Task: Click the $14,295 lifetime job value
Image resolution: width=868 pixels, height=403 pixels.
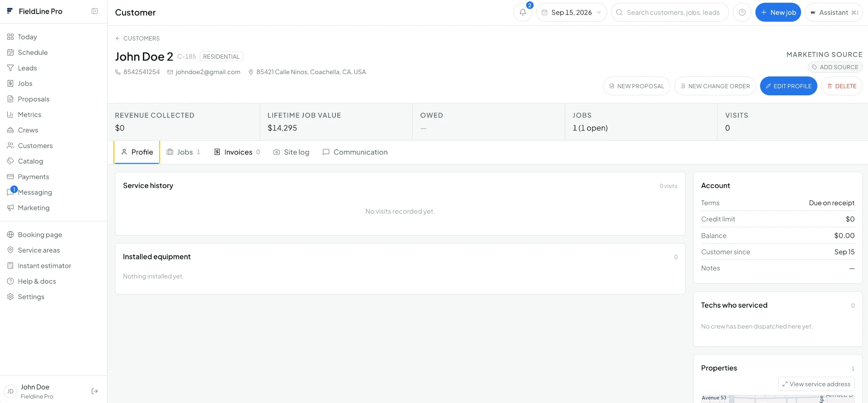Action: 282,128
